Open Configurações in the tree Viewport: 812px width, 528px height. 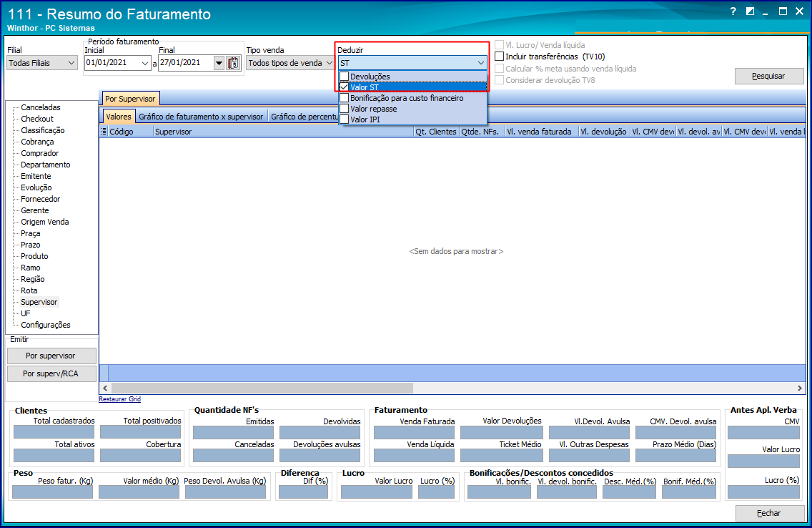coord(46,325)
